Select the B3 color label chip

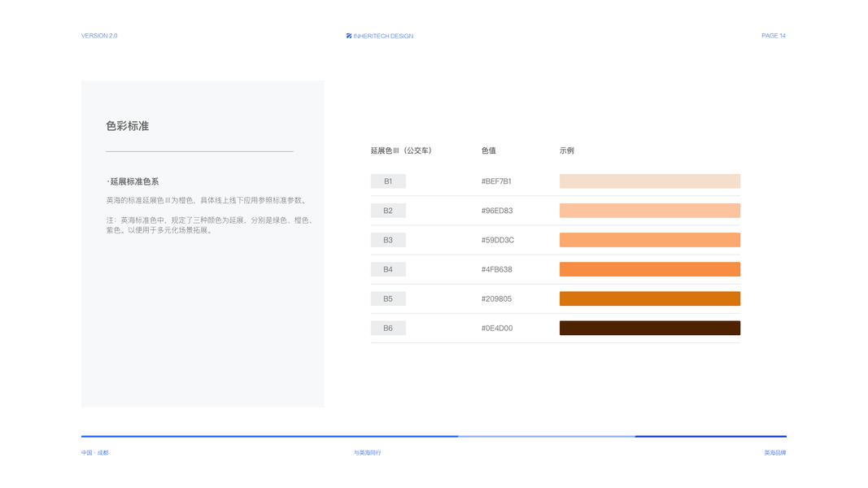click(x=388, y=240)
